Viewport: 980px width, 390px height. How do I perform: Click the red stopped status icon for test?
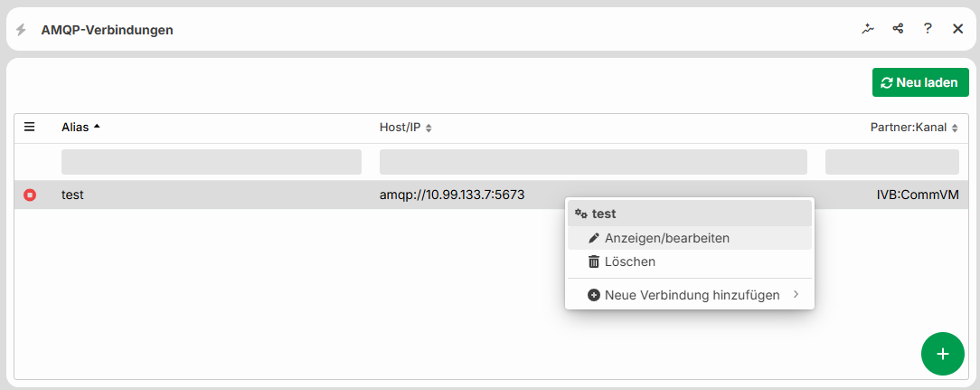(29, 195)
